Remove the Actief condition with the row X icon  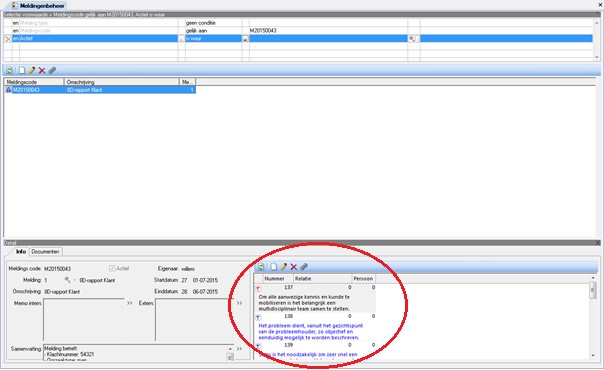coord(8,39)
